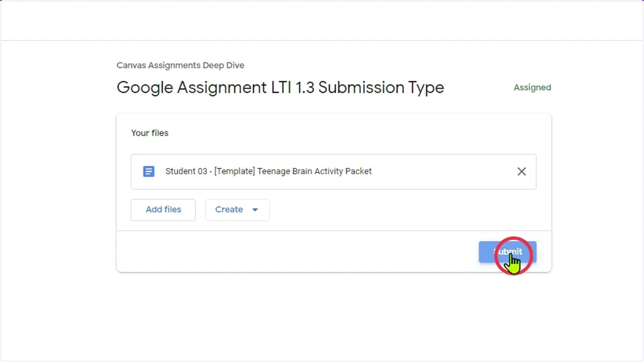Click the 'Your files' heading
The height and width of the screenshot is (362, 644).
coord(150,133)
